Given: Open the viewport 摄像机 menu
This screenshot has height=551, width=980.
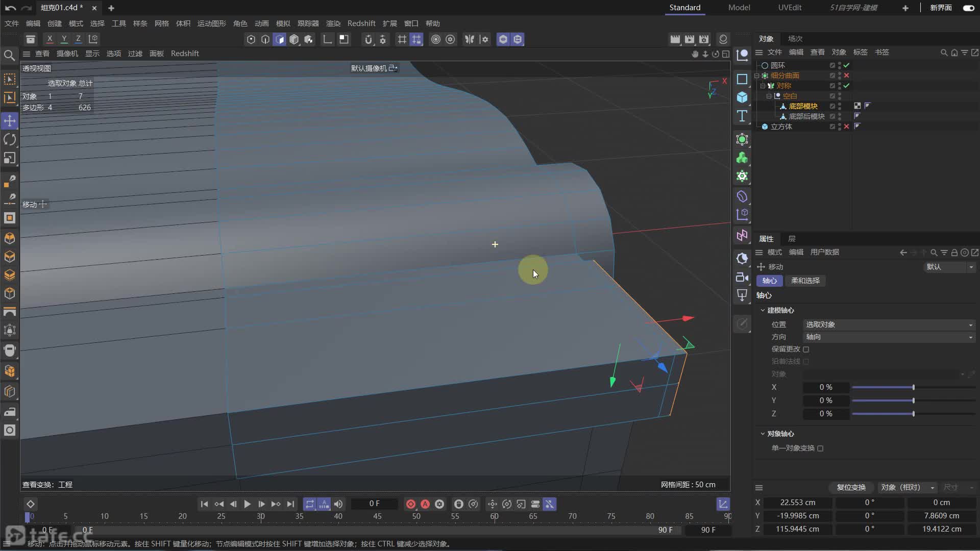Looking at the screenshot, I should 67,54.
